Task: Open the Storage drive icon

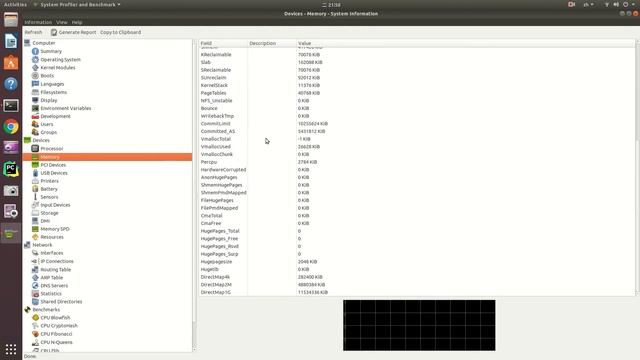Action: pyautogui.click(x=35, y=213)
